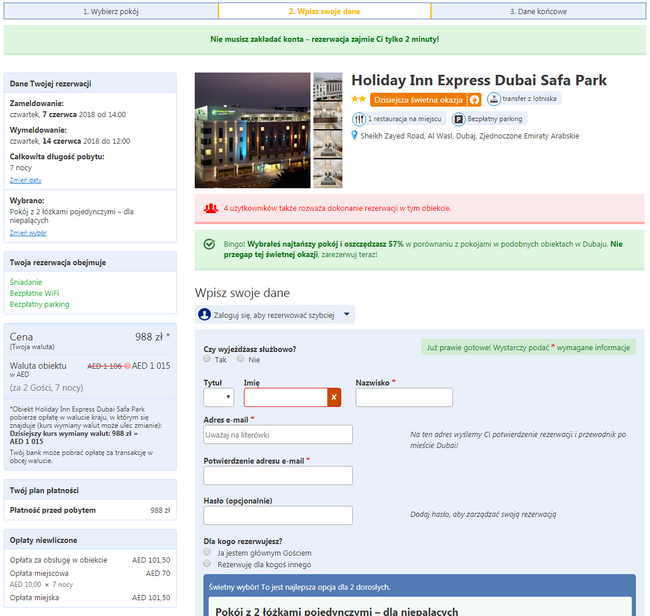Focus the Nazwisko input field
Screen dimensions: 650x616
pyautogui.click(x=404, y=398)
